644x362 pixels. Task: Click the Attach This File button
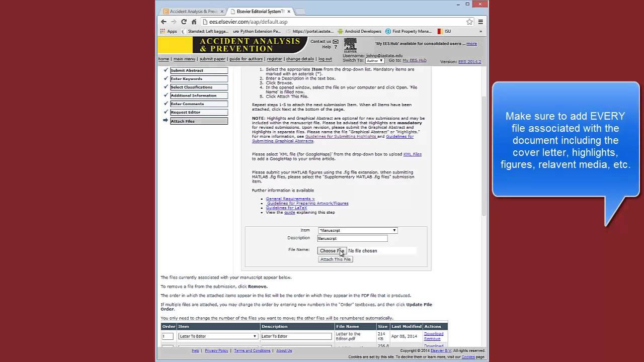(336, 259)
